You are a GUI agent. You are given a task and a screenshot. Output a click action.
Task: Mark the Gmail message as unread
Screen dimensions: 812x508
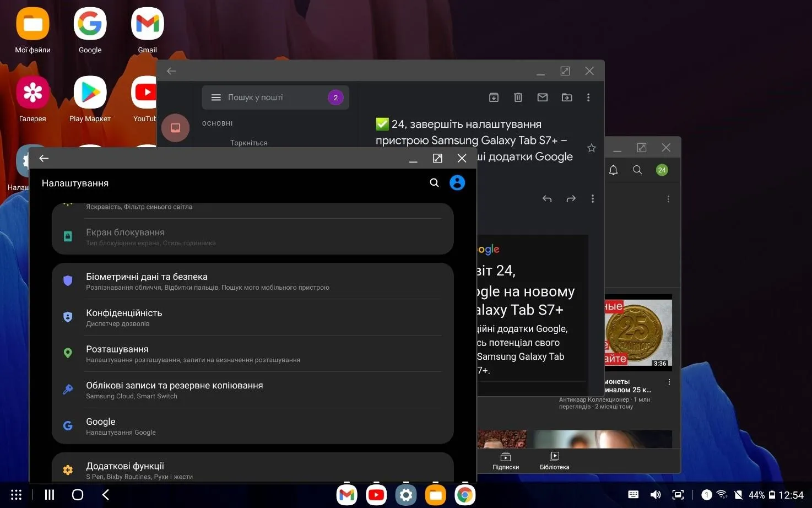[x=543, y=98]
